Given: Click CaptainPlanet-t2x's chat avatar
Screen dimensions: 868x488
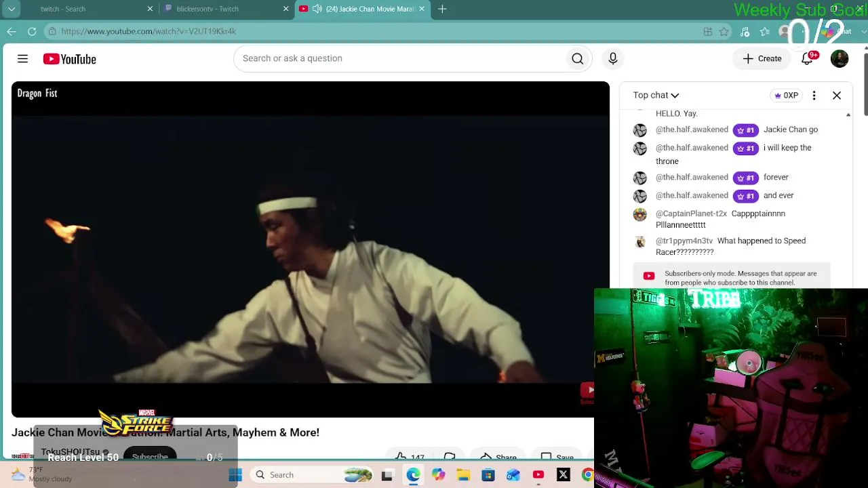Looking at the screenshot, I should tap(640, 214).
